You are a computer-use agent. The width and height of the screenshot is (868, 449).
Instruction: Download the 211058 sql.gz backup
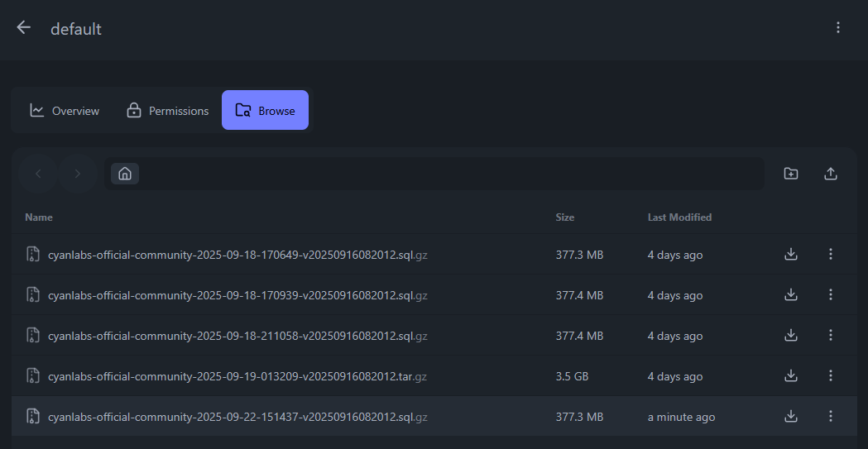click(791, 335)
